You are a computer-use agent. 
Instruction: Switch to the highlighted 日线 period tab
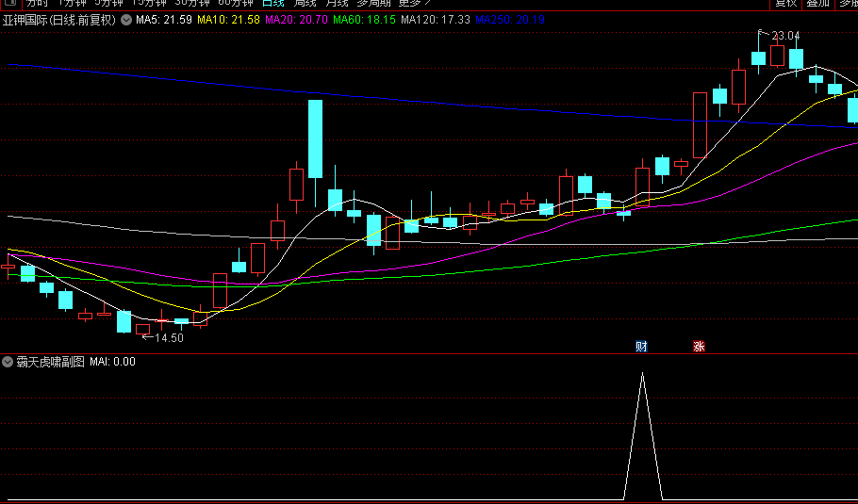pos(273,3)
